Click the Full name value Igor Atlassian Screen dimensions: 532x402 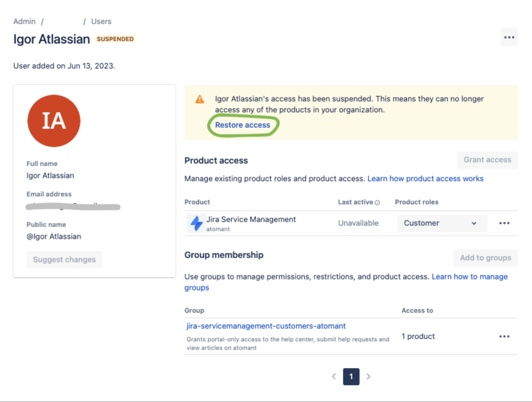tap(50, 176)
